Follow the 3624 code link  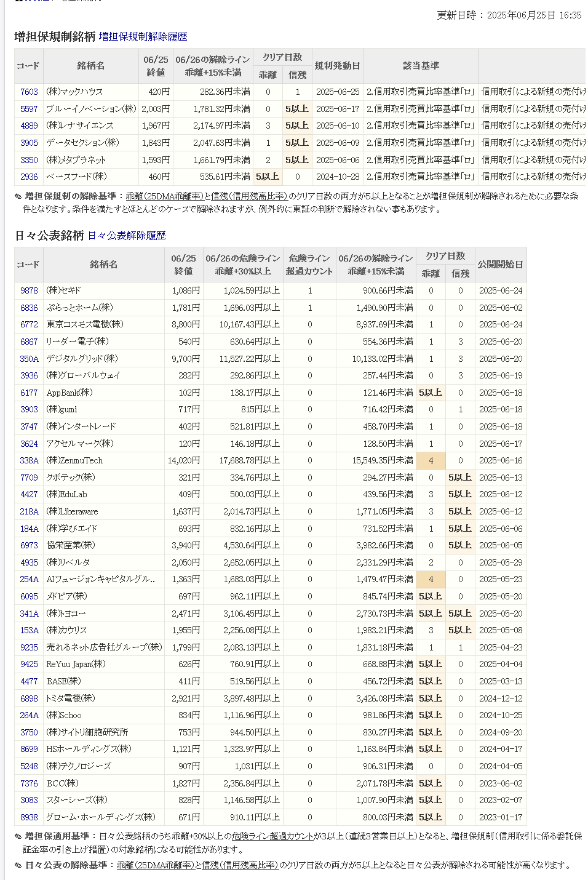[29, 444]
